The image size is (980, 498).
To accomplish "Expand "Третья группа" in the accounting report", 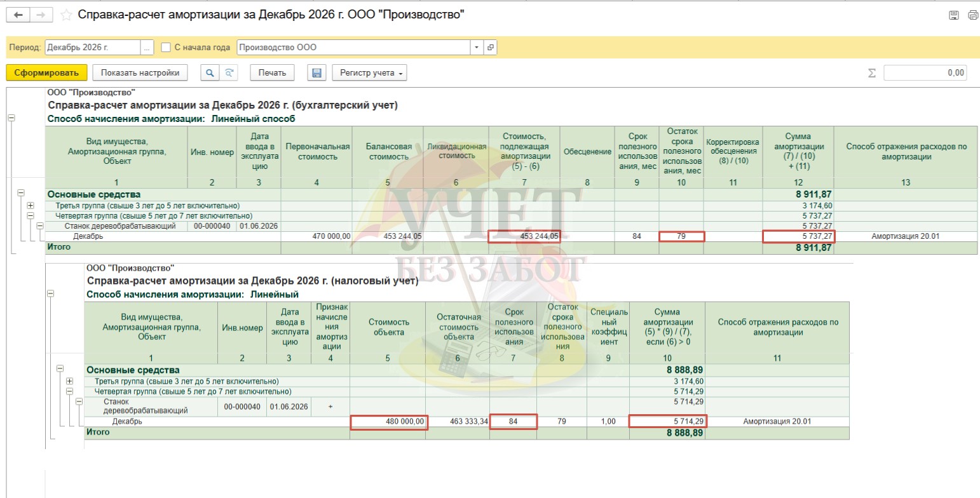I will tap(31, 206).
